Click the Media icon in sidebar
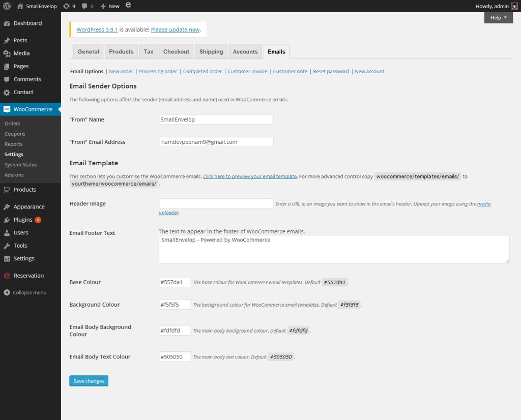Image resolution: width=521 pixels, height=420 pixels. (x=7, y=53)
